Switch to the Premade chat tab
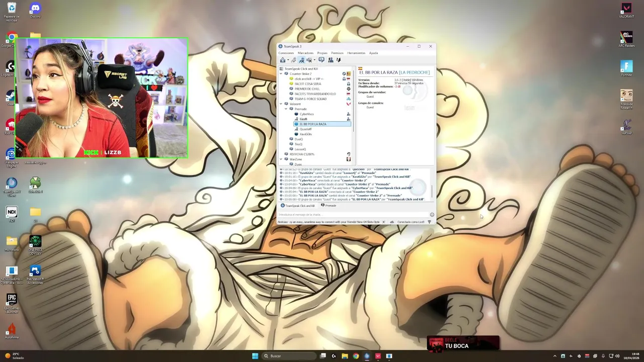Viewport: 644px width, 362px height. point(329,206)
